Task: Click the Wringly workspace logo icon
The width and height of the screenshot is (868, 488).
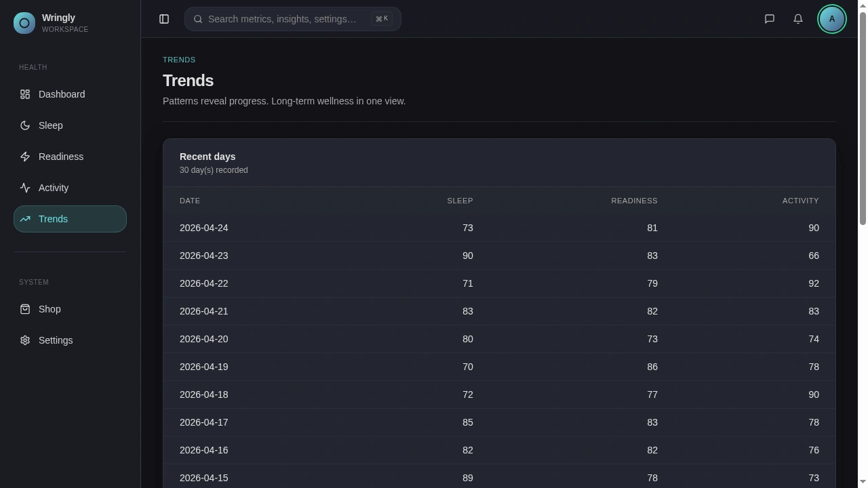Action: click(x=24, y=23)
